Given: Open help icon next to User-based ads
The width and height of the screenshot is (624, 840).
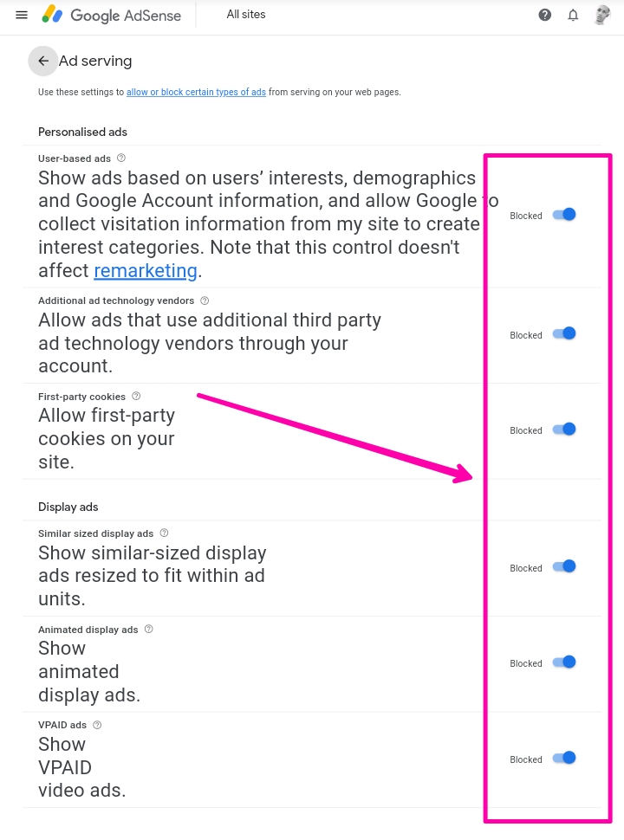Looking at the screenshot, I should coord(121,158).
